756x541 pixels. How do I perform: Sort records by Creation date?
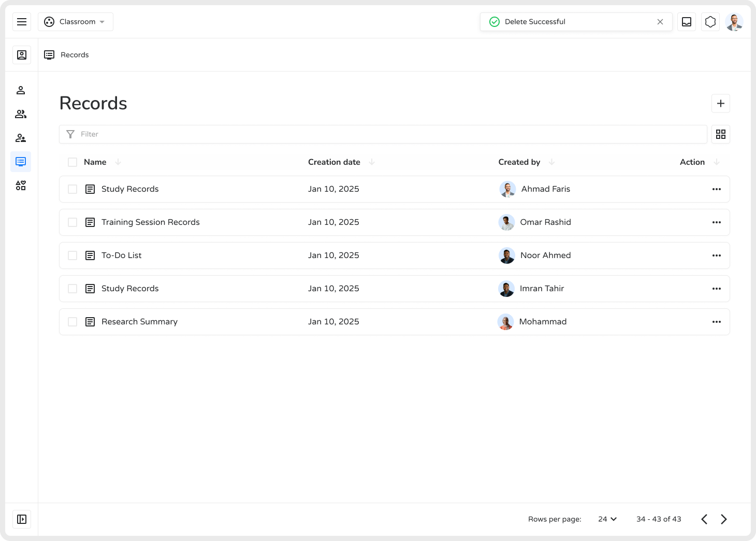tap(334, 162)
